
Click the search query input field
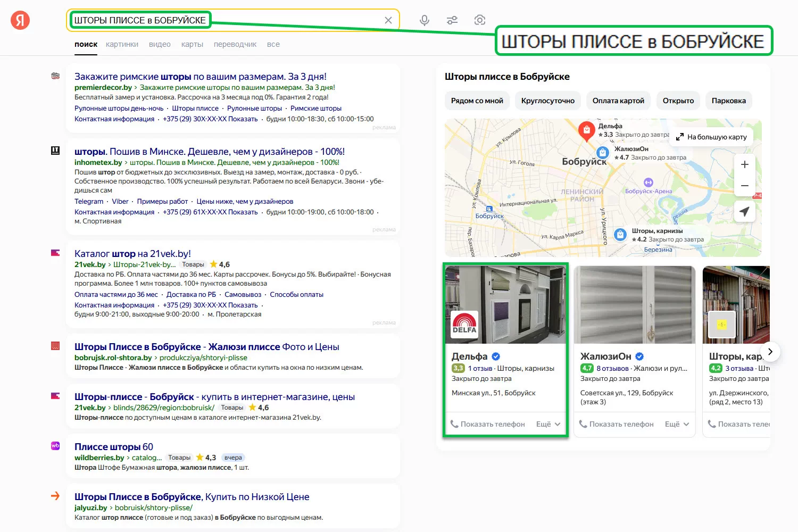coord(293,20)
